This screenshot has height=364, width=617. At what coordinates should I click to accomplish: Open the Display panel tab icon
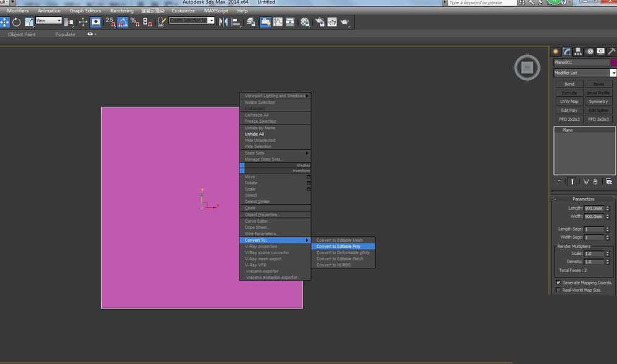coord(601,51)
